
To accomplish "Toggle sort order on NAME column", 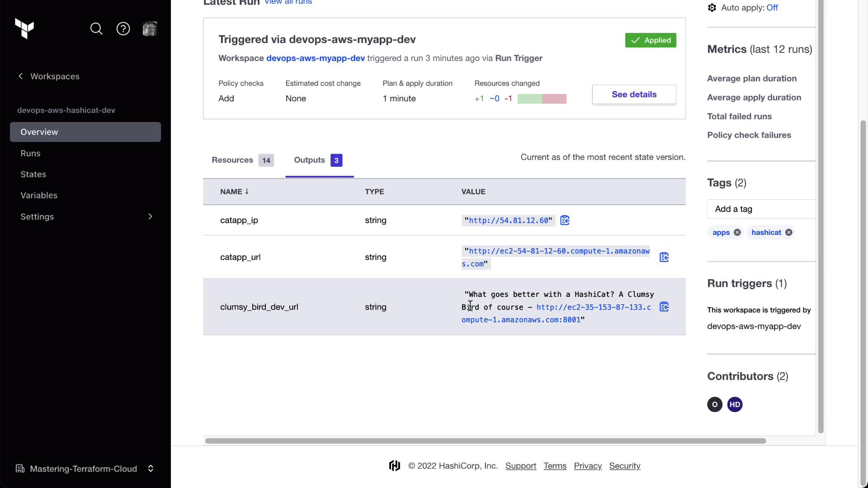I will point(234,192).
